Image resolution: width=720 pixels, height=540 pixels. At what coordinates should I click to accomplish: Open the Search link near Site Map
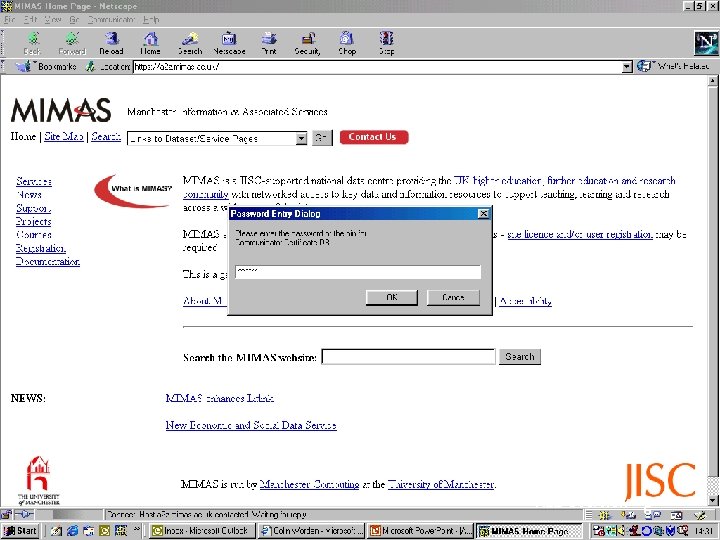(106, 136)
